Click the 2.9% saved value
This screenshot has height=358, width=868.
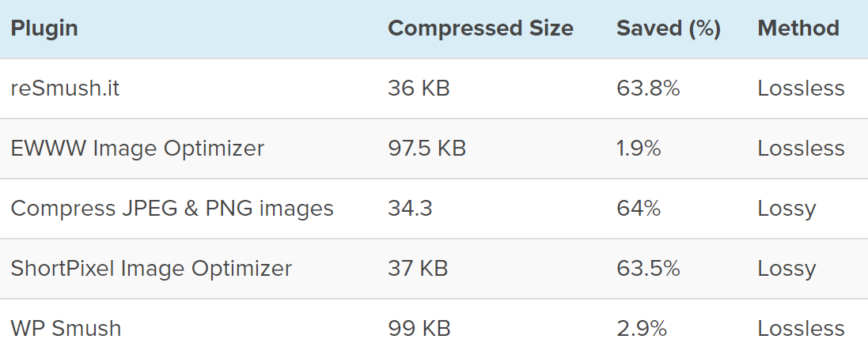click(642, 329)
